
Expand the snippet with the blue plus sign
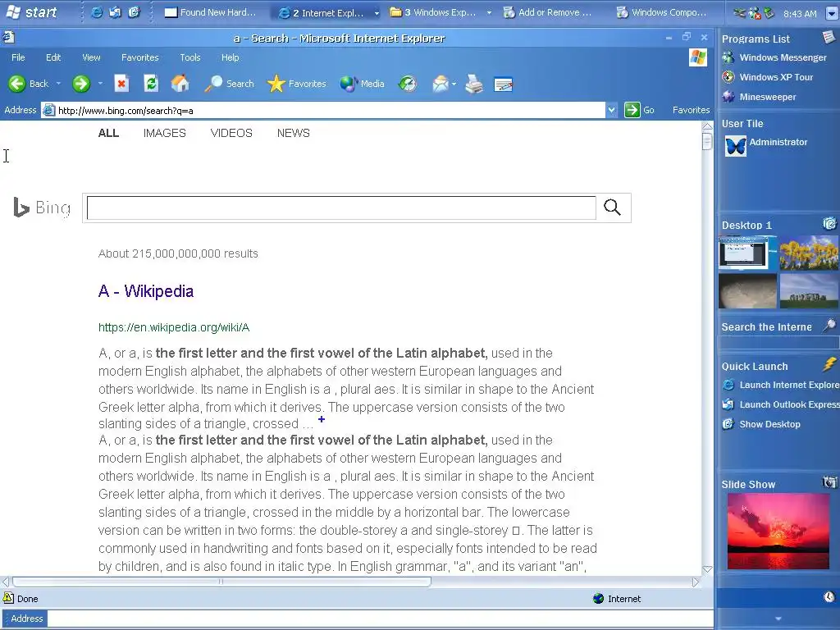pyautogui.click(x=322, y=419)
